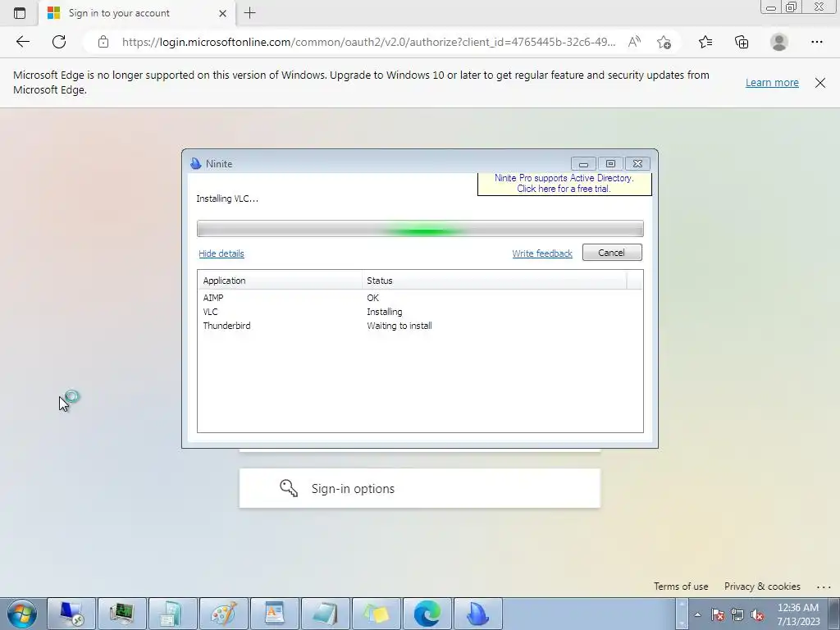The image size is (840, 630).
Task: Close the 'Sign in to your account' tab
Action: pos(222,13)
